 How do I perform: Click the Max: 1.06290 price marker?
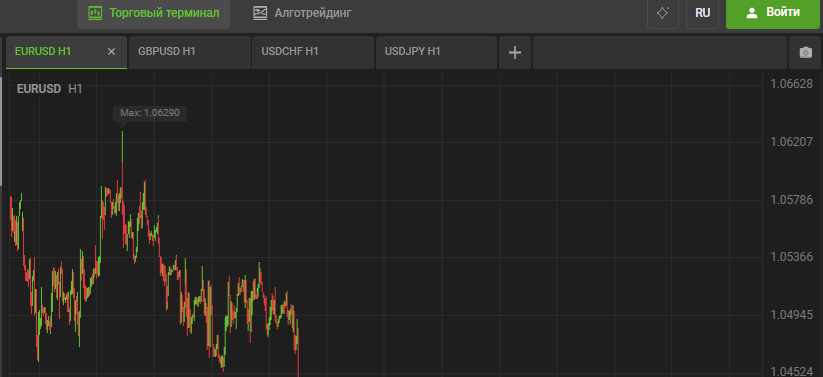[150, 113]
